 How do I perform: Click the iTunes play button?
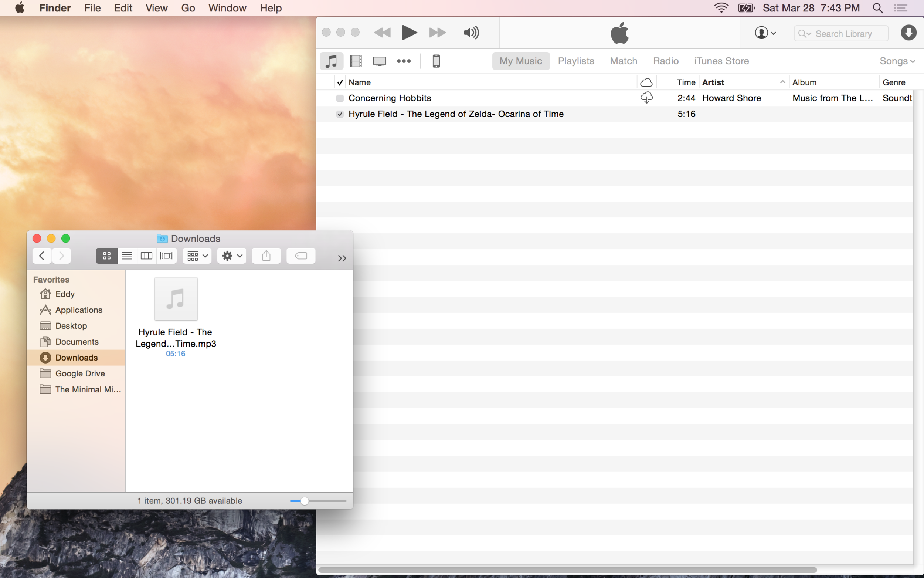pyautogui.click(x=409, y=33)
